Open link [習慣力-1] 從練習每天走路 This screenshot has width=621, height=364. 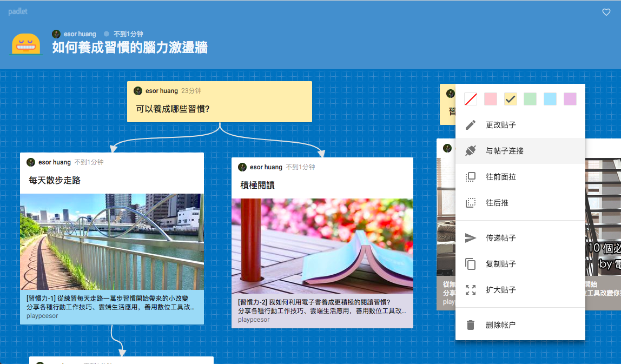click(x=107, y=298)
